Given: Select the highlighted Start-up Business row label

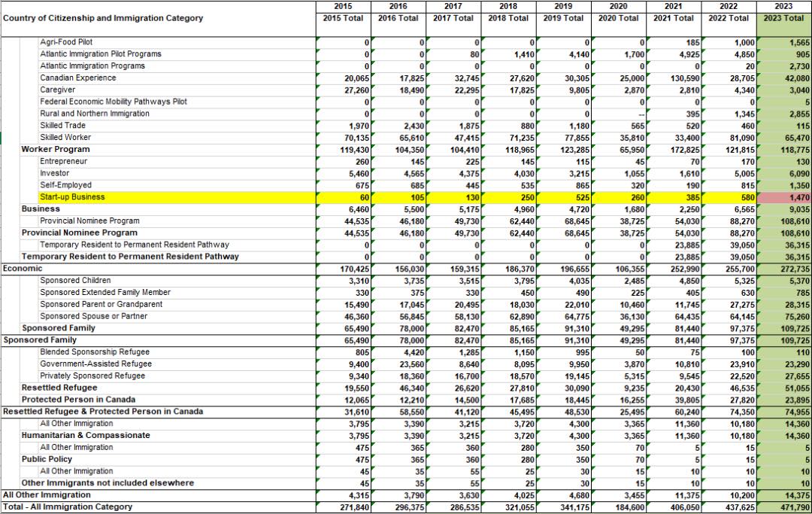Looking at the screenshot, I should (72, 197).
